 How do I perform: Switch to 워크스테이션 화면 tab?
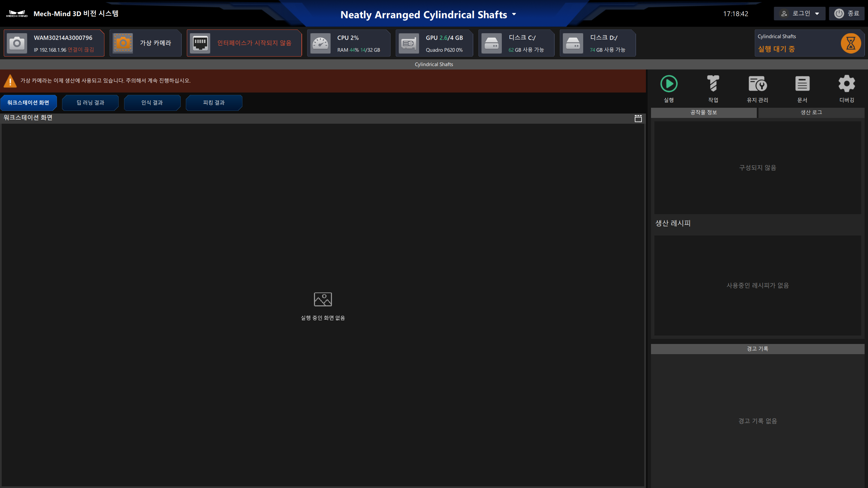(28, 103)
